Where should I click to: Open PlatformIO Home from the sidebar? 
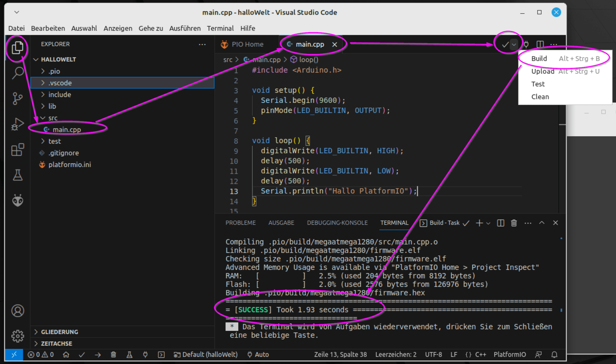click(x=17, y=200)
